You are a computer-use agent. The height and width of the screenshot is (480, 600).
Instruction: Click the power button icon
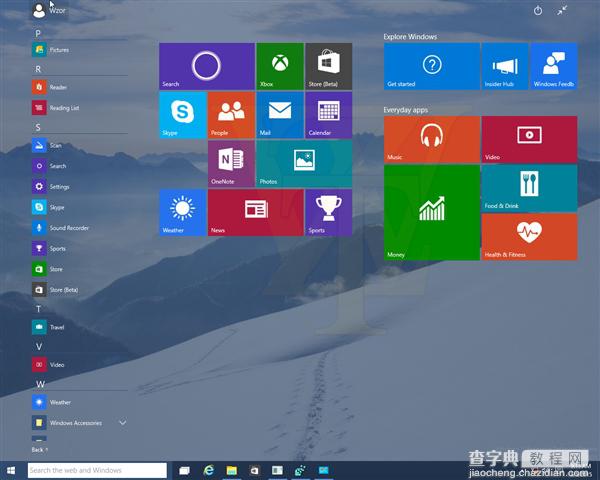point(538,10)
